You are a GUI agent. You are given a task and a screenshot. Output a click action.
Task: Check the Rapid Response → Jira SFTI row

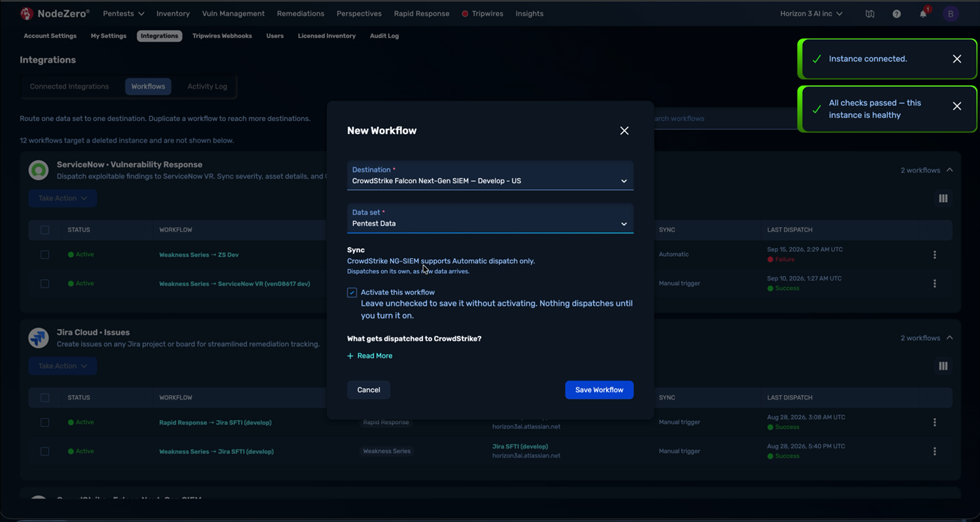click(x=44, y=423)
